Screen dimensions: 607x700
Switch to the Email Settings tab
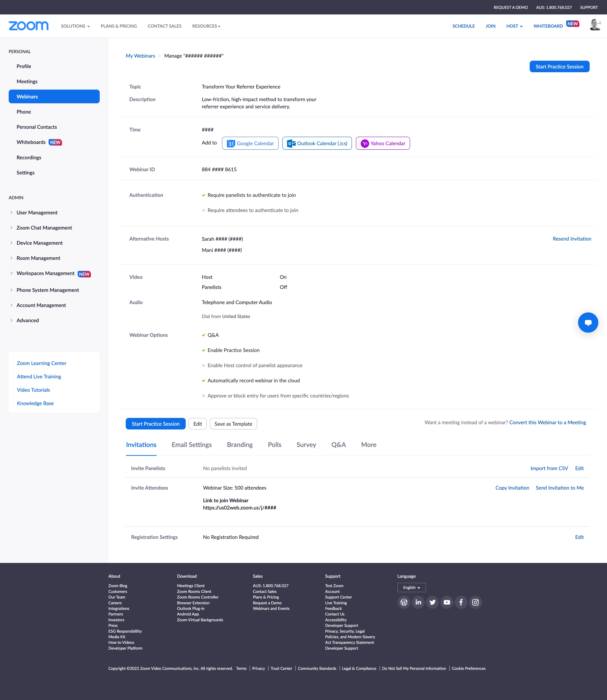[191, 445]
